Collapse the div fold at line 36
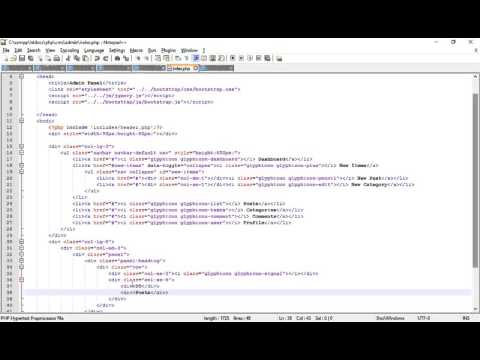 tap(21, 279)
